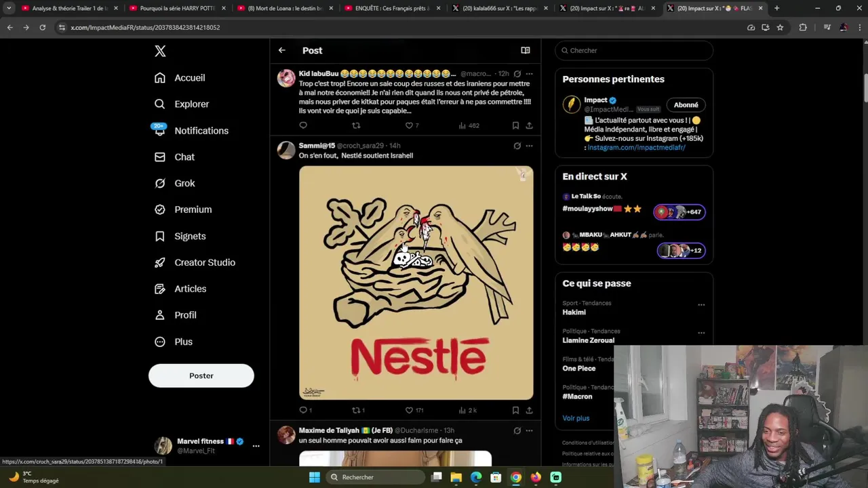The image size is (868, 488).
Task: View stats of Sammi@15's post
Action: 468,410
